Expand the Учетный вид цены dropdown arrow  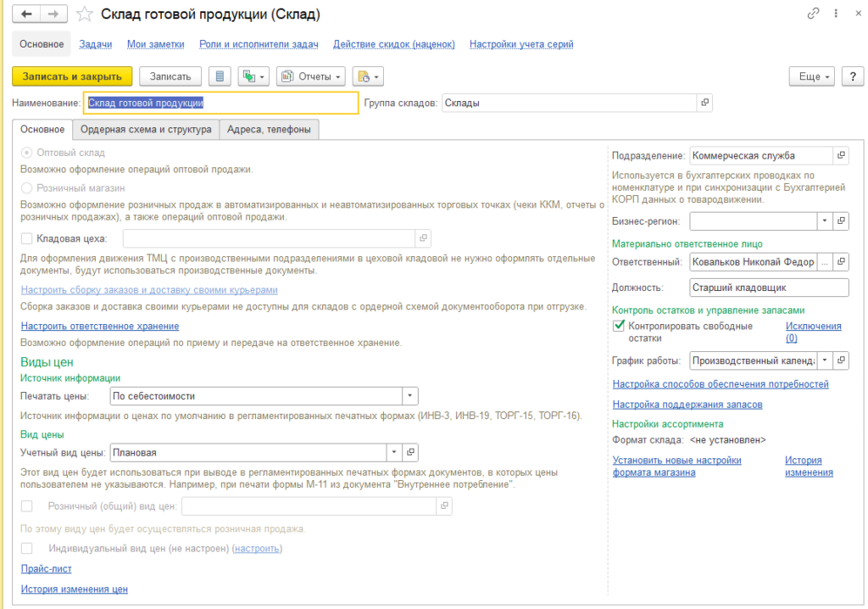tap(394, 453)
